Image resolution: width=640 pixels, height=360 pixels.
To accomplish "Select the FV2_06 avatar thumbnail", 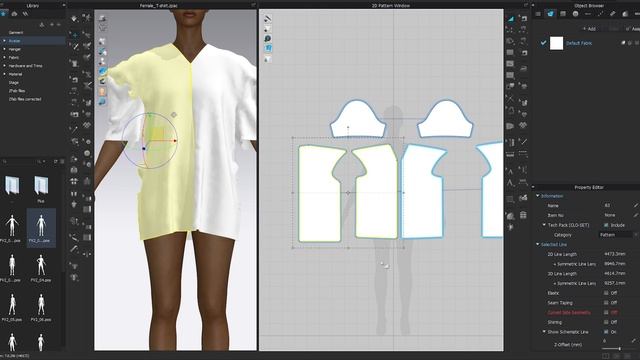I will (x=41, y=307).
